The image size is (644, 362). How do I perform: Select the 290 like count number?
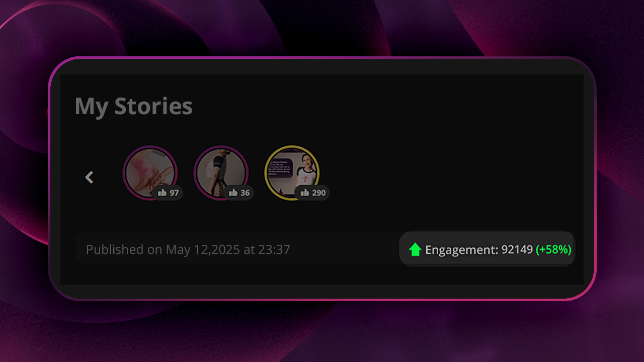coord(318,193)
